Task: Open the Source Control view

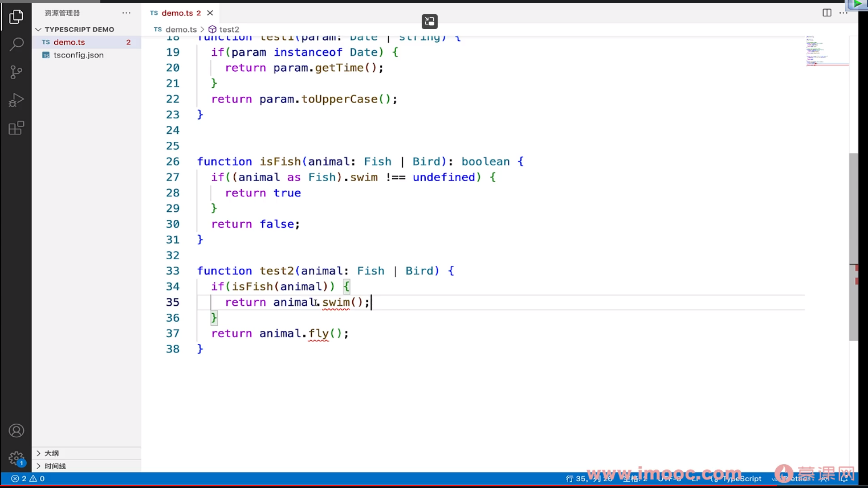Action: 16,72
